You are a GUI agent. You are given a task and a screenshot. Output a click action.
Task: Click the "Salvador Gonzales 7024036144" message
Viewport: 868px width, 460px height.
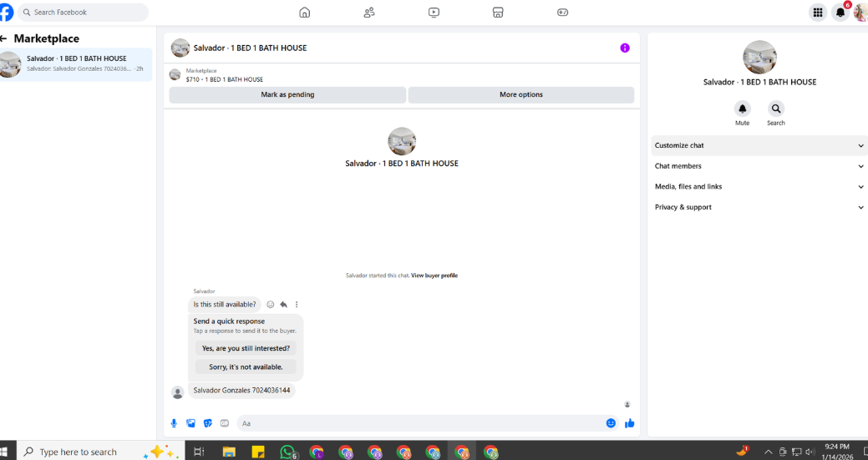pos(241,391)
